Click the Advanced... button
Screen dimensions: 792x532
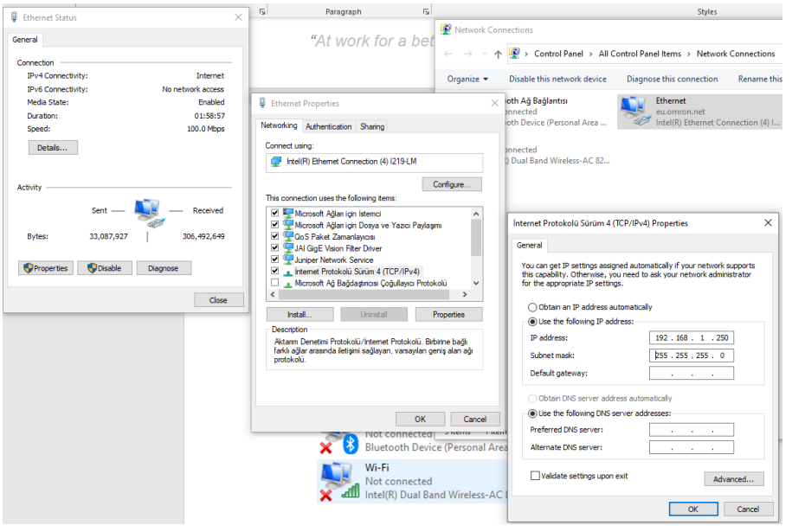tap(733, 478)
